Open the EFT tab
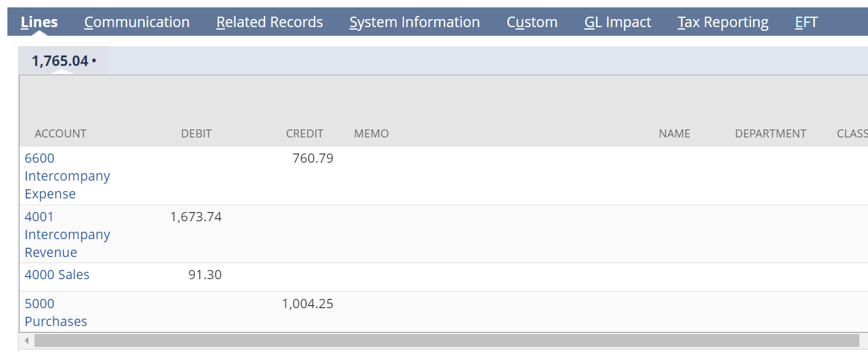868x355 pixels. 806,22
